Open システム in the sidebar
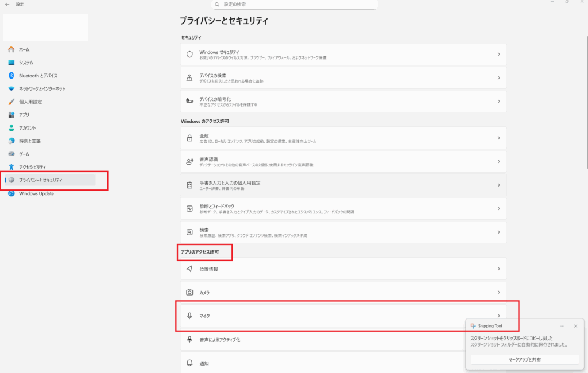Screen dimensions: 588x373 pyautogui.click(x=26, y=63)
